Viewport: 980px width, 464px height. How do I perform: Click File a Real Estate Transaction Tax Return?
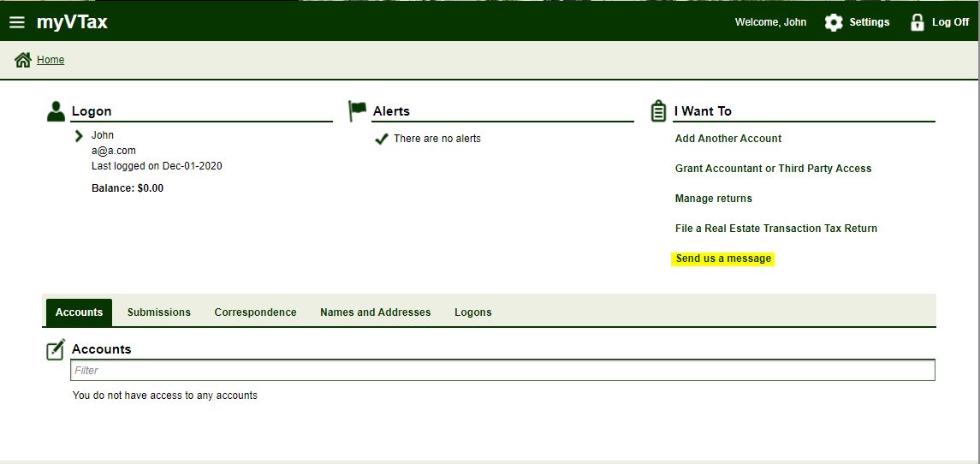click(776, 229)
